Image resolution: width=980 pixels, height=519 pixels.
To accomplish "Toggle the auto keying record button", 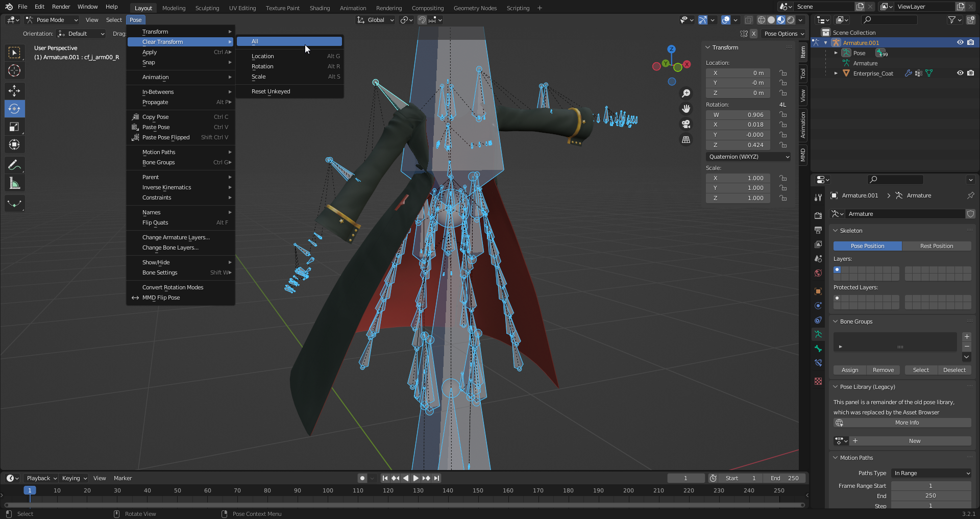I will click(x=362, y=478).
